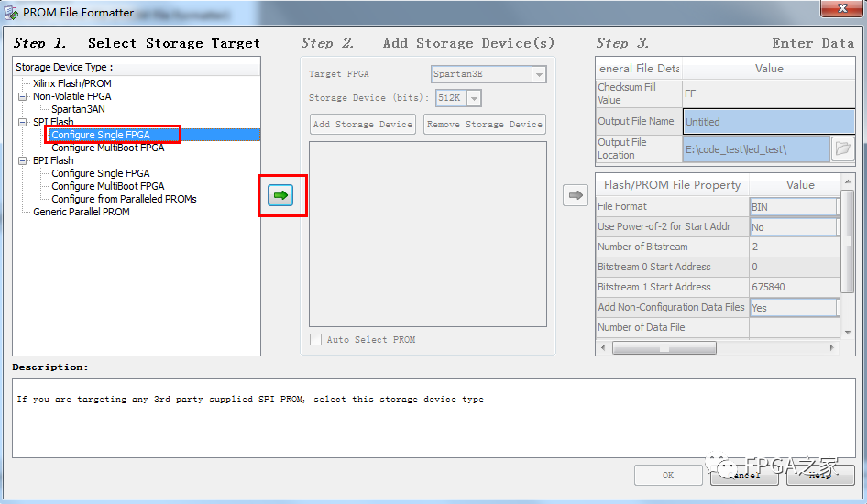This screenshot has width=867, height=504.
Task: Click the General File Detail column header
Action: pyautogui.click(x=639, y=69)
